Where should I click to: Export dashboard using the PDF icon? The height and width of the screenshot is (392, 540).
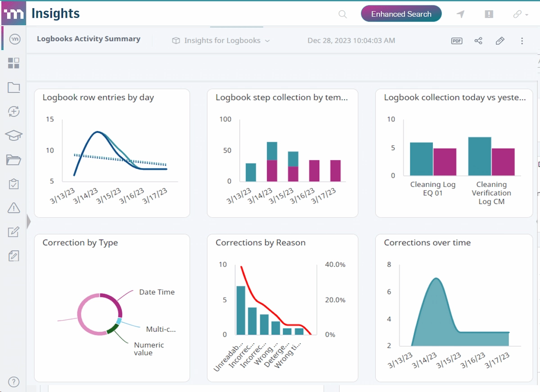(457, 41)
